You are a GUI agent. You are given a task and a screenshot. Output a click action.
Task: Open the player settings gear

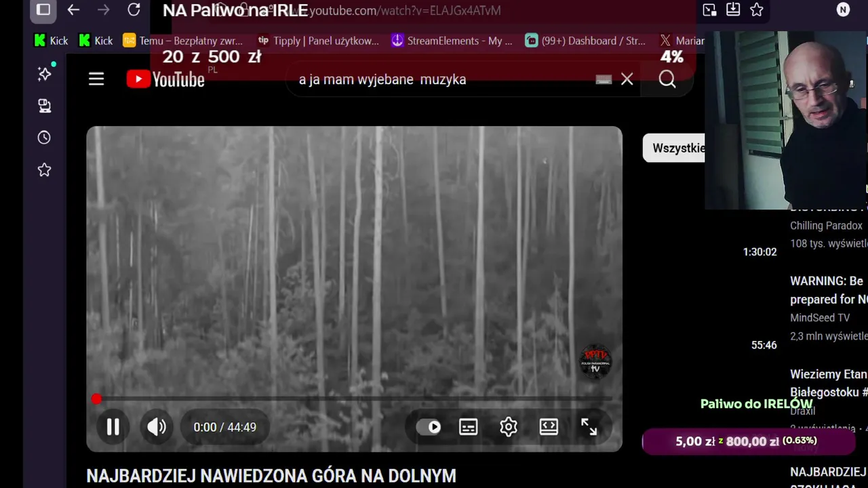tap(509, 427)
